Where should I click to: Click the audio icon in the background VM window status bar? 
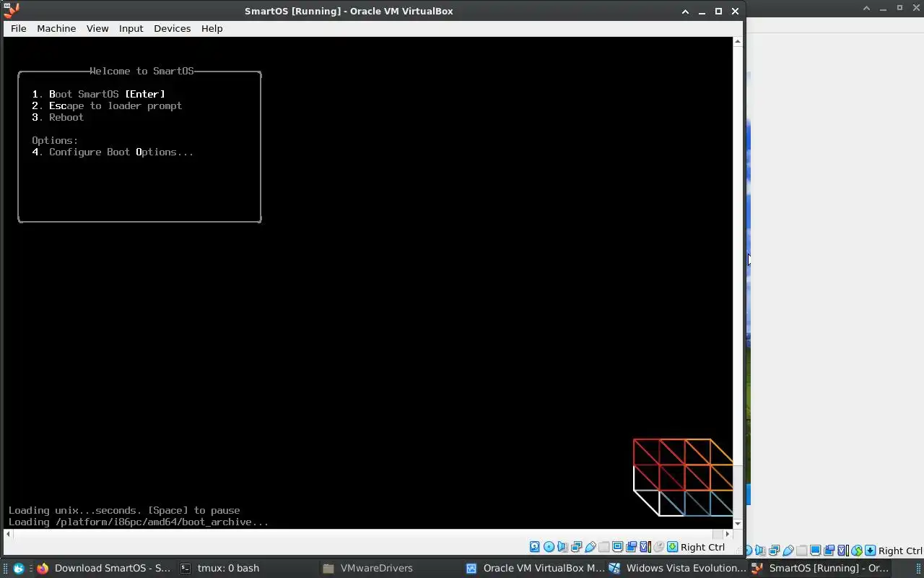coord(761,551)
